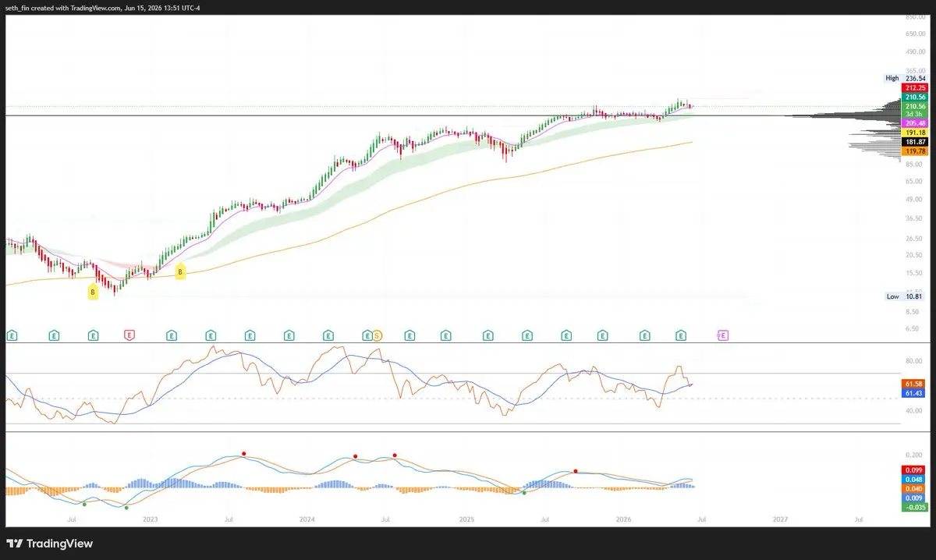Open the TradingView logo link

51,543
